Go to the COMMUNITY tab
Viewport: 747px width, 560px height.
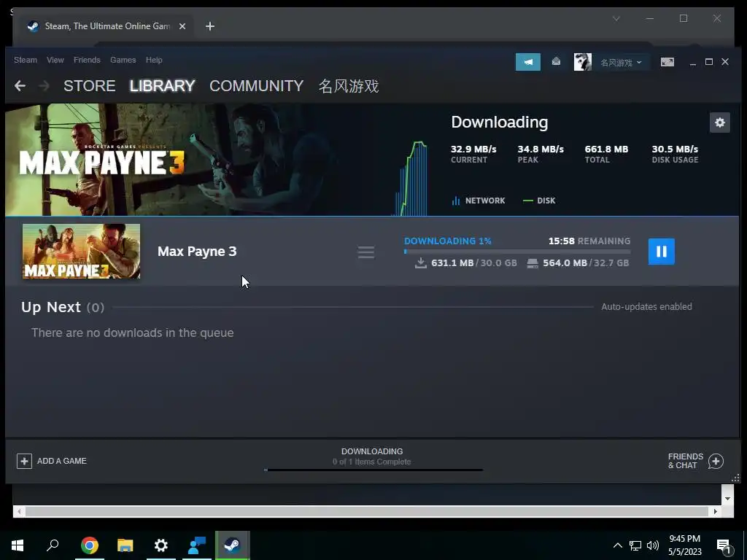click(x=256, y=86)
